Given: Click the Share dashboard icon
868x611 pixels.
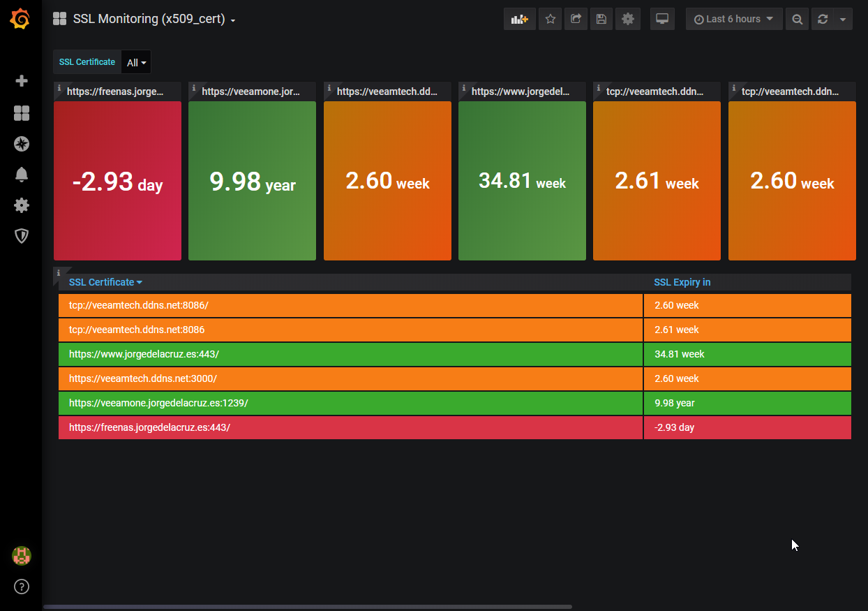Looking at the screenshot, I should [x=576, y=20].
